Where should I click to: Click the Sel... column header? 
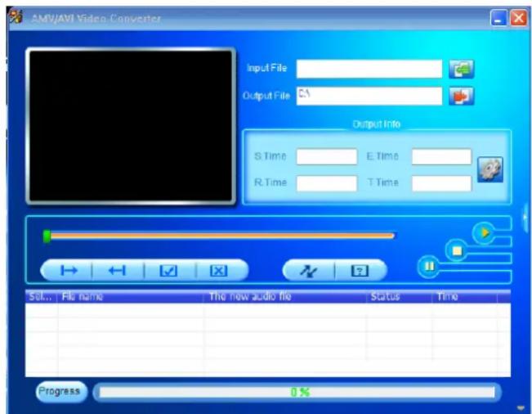tap(42, 296)
